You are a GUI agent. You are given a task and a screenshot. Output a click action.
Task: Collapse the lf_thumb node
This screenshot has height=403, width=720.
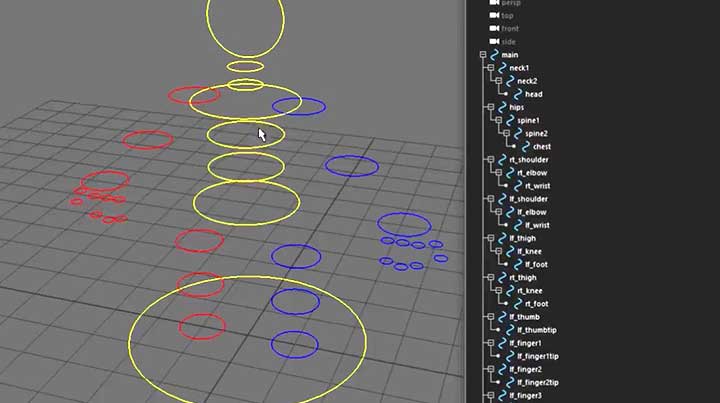pyautogui.click(x=491, y=317)
